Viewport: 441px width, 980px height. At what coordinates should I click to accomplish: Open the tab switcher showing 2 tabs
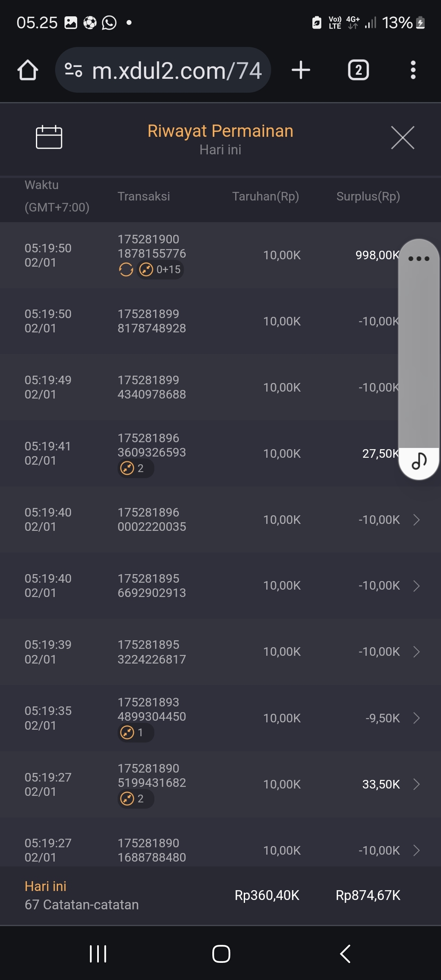point(358,70)
